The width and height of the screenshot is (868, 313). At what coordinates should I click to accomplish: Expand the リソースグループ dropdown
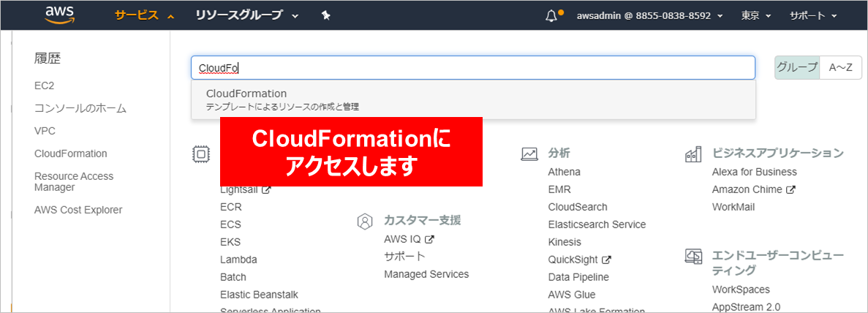pyautogui.click(x=246, y=15)
